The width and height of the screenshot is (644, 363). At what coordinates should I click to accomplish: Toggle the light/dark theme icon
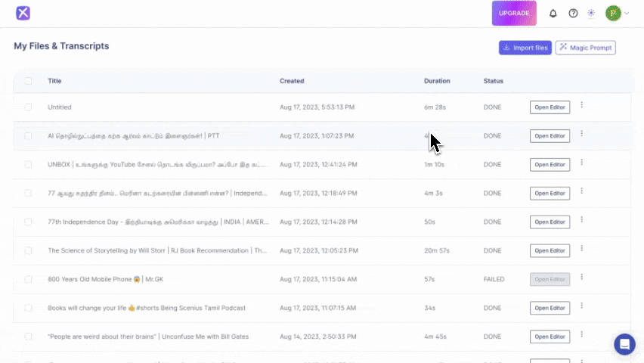point(591,14)
